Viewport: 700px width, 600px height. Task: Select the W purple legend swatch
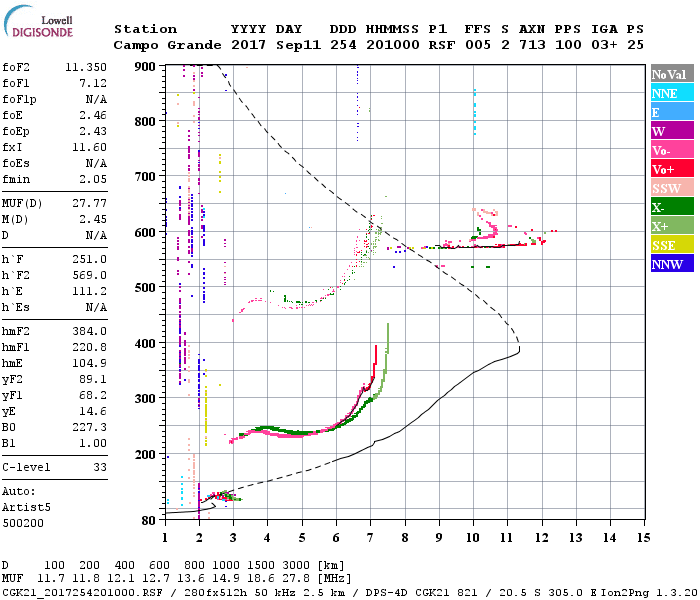click(x=672, y=131)
